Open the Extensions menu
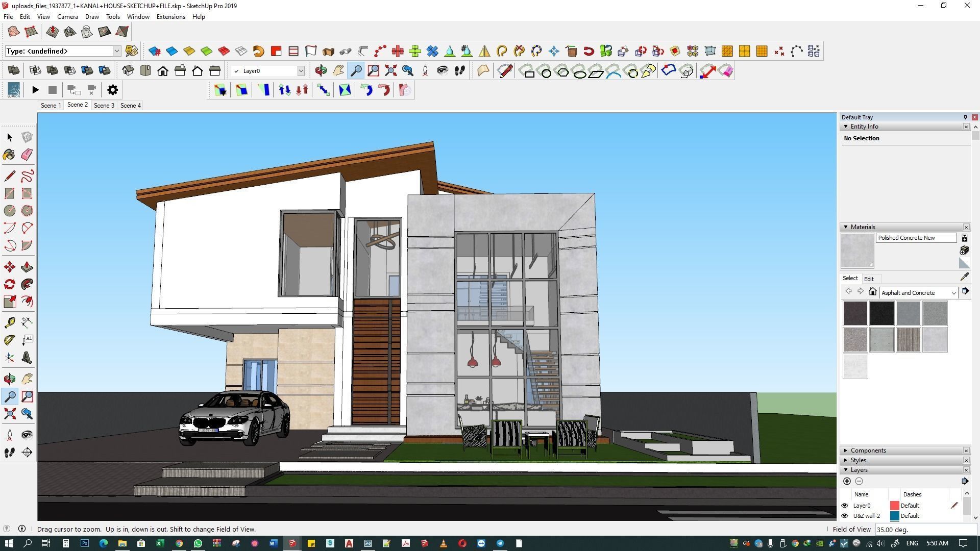Image resolution: width=980 pixels, height=551 pixels. (170, 17)
